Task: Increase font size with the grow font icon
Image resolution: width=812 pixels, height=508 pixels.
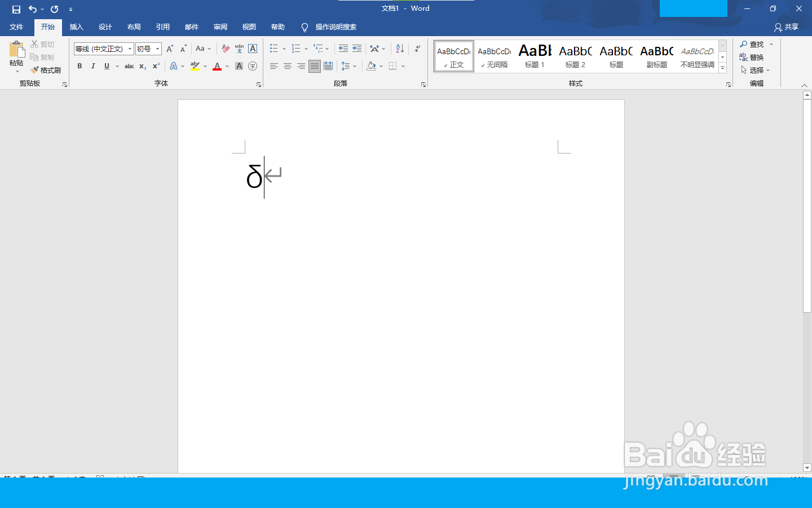Action: (170, 49)
